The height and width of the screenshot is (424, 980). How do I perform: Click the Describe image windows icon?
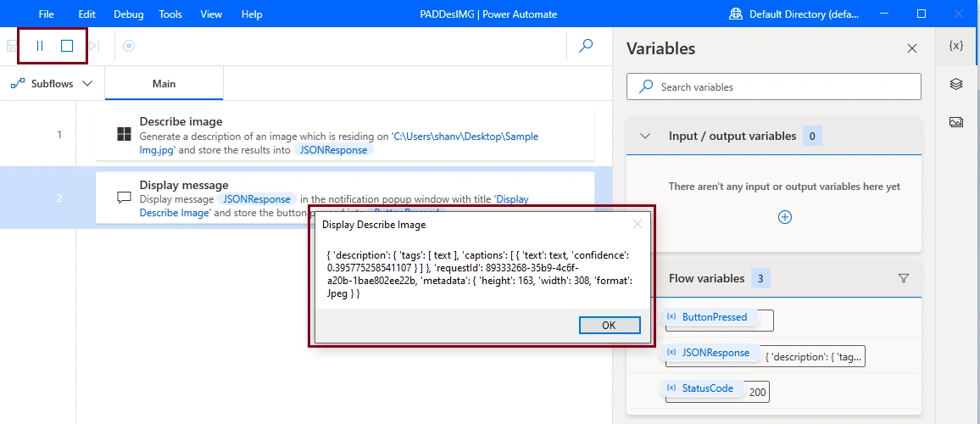coord(125,135)
